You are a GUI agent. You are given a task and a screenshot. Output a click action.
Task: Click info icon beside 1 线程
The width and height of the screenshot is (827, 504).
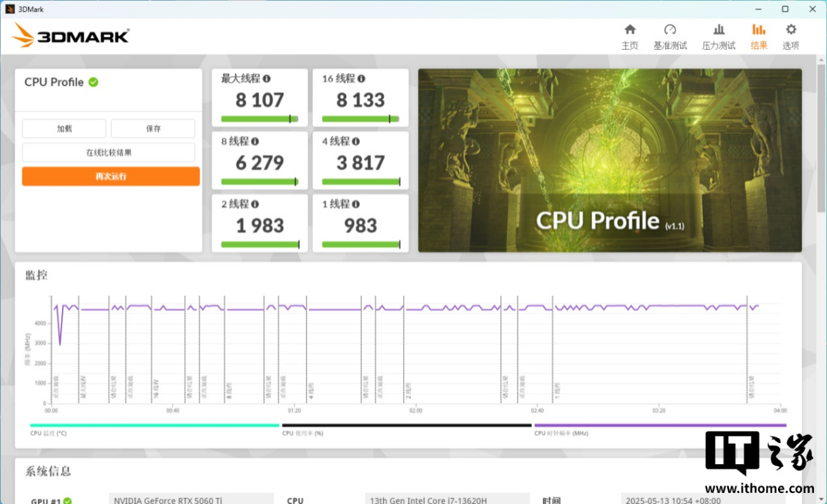(x=356, y=204)
